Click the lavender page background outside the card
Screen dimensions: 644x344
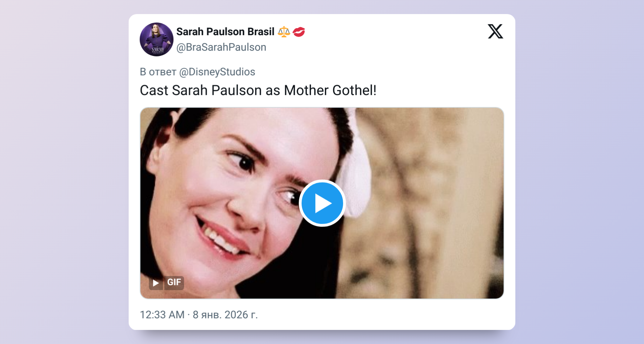tap(63, 176)
